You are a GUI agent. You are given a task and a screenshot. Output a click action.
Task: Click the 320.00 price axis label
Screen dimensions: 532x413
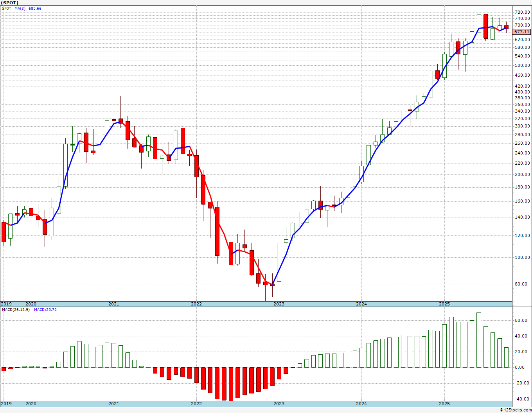pyautogui.click(x=522, y=118)
